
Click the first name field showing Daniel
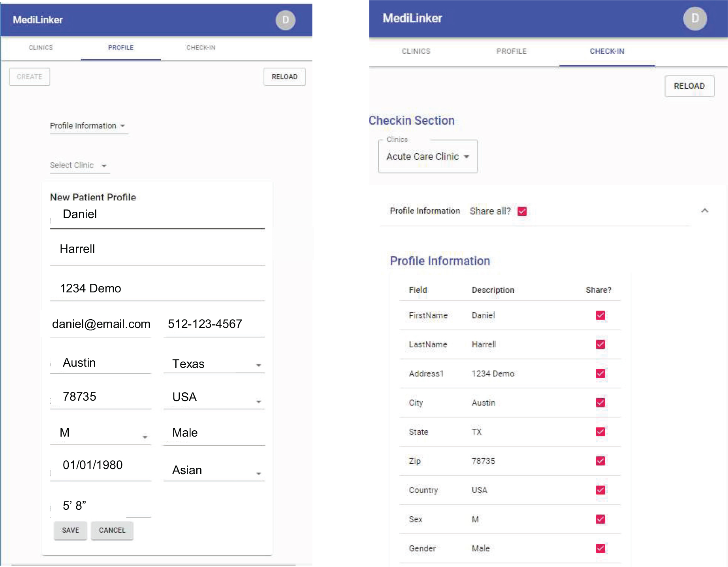click(x=157, y=215)
